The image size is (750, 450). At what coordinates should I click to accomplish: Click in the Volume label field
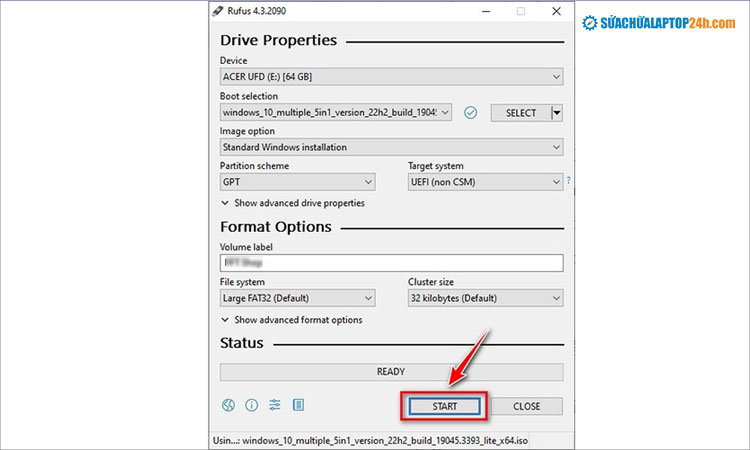tap(391, 263)
